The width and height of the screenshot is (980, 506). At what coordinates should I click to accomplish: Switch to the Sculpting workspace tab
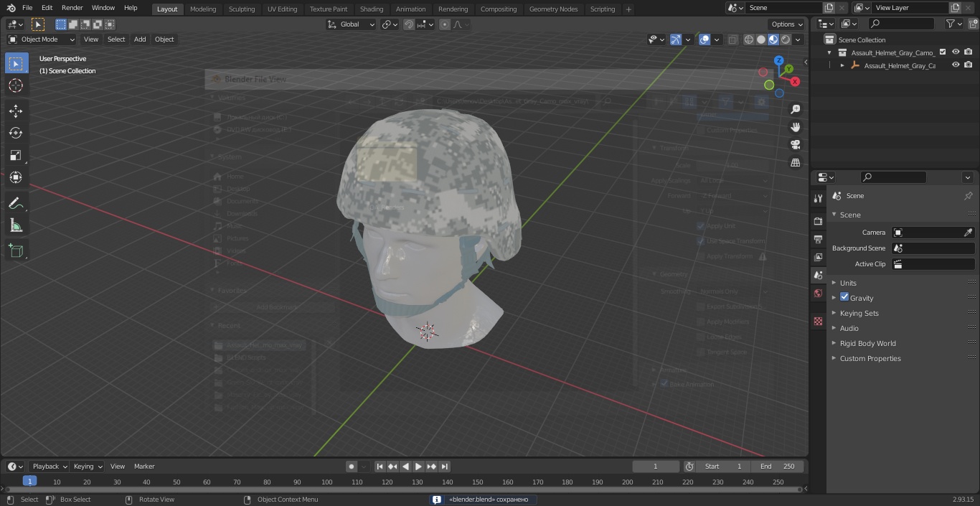[x=241, y=9]
